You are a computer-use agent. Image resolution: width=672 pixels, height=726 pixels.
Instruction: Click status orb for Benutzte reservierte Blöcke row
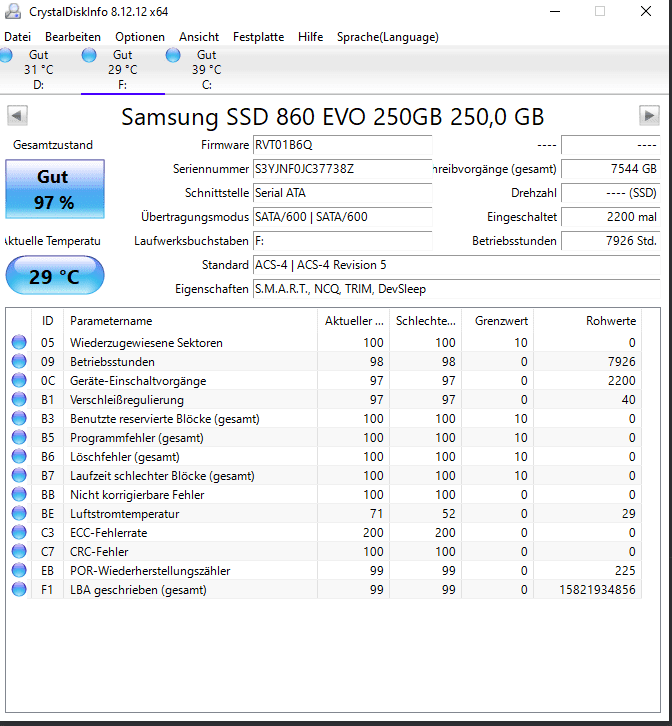click(x=19, y=418)
